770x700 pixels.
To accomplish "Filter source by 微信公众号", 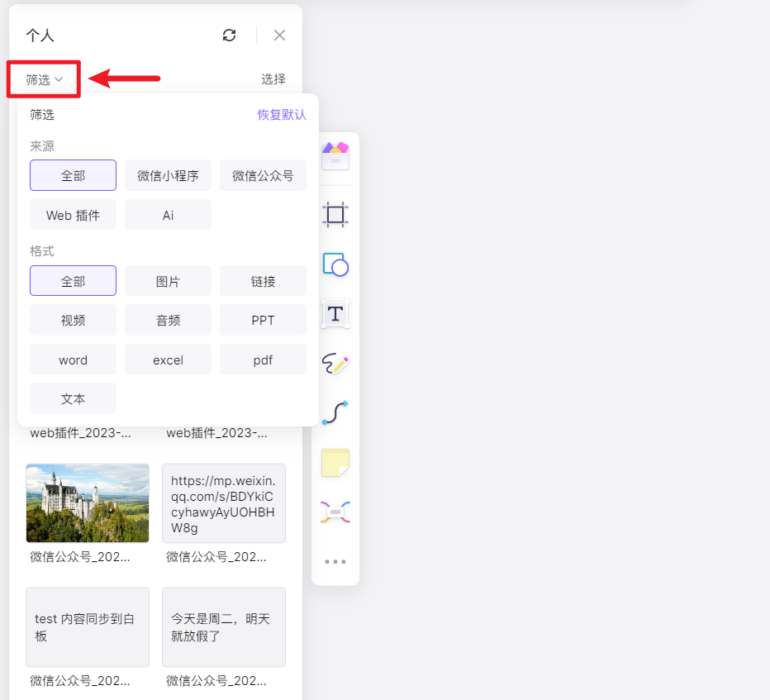I will pos(263,175).
